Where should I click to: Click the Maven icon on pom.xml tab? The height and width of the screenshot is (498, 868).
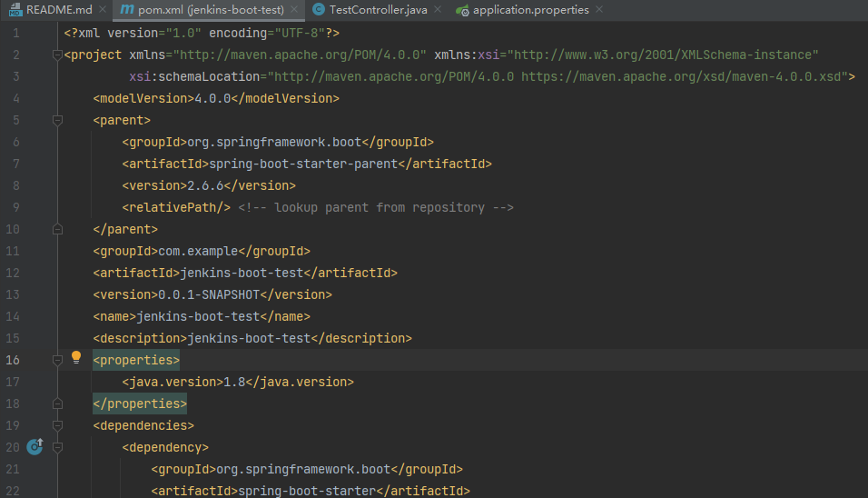tap(127, 9)
